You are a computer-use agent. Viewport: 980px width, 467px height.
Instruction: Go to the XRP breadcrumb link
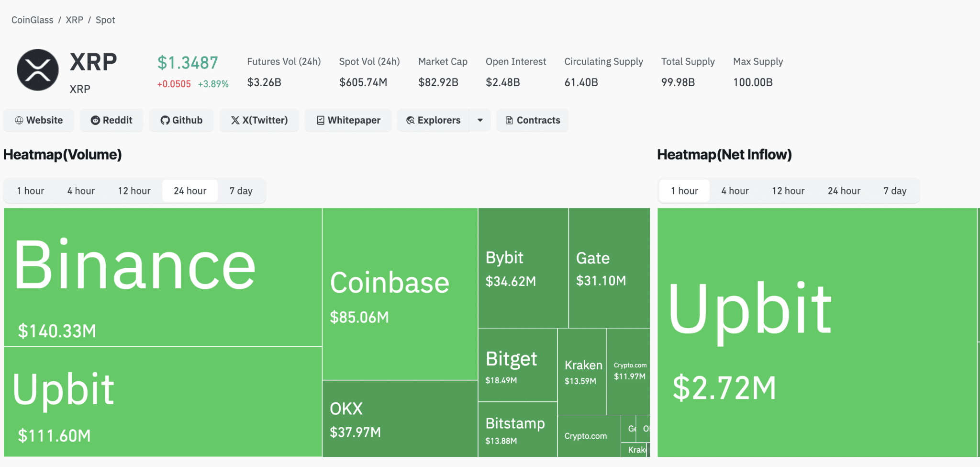[x=74, y=20]
